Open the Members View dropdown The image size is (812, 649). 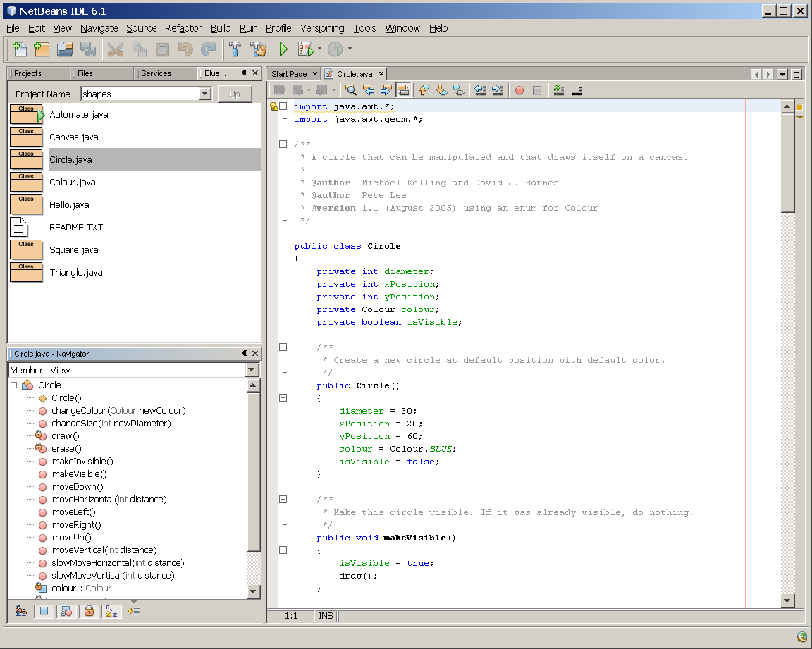pos(252,370)
